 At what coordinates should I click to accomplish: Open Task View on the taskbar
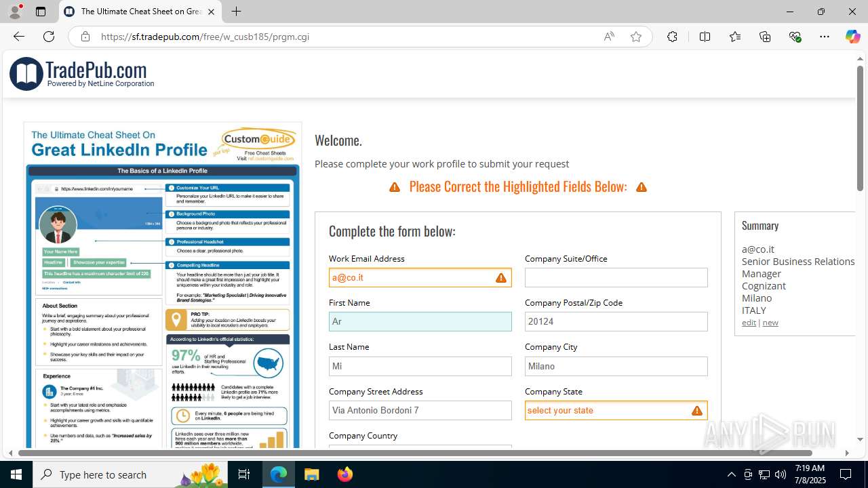point(244,474)
